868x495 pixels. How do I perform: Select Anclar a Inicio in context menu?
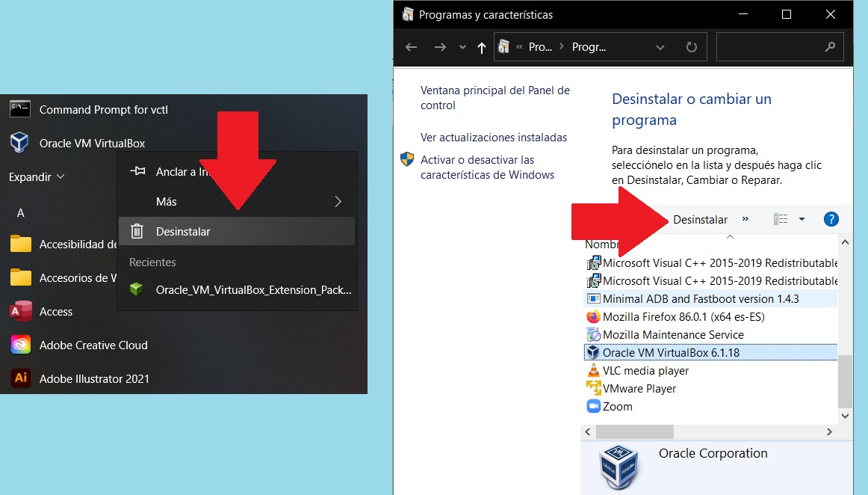(x=237, y=171)
